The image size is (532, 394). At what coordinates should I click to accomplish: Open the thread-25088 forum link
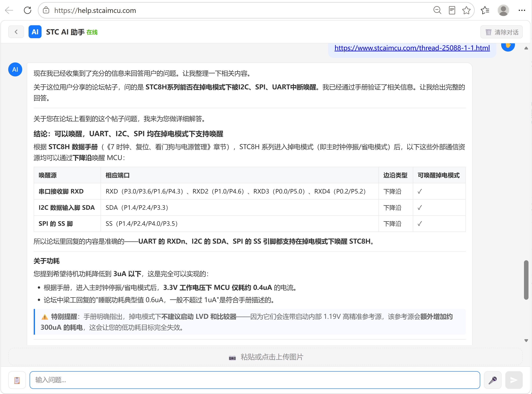412,48
